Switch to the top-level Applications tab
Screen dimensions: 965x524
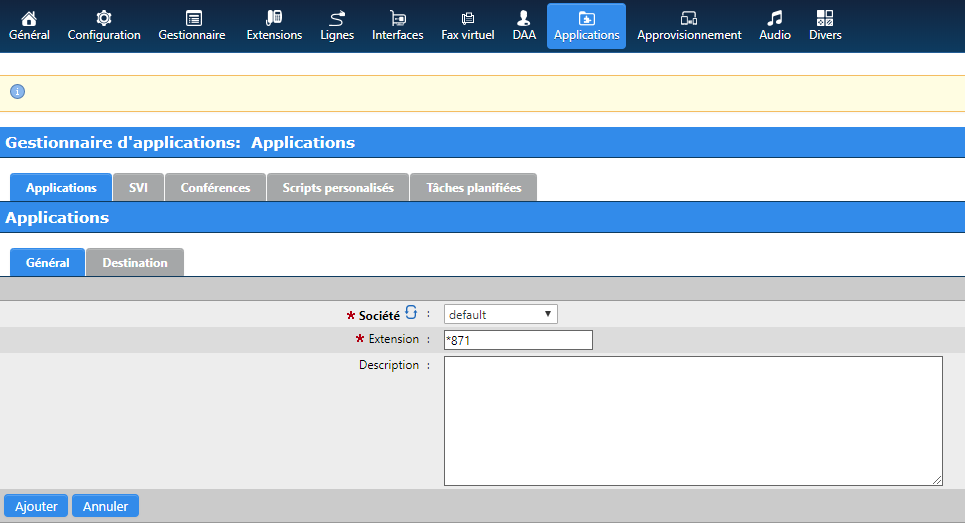[x=61, y=187]
